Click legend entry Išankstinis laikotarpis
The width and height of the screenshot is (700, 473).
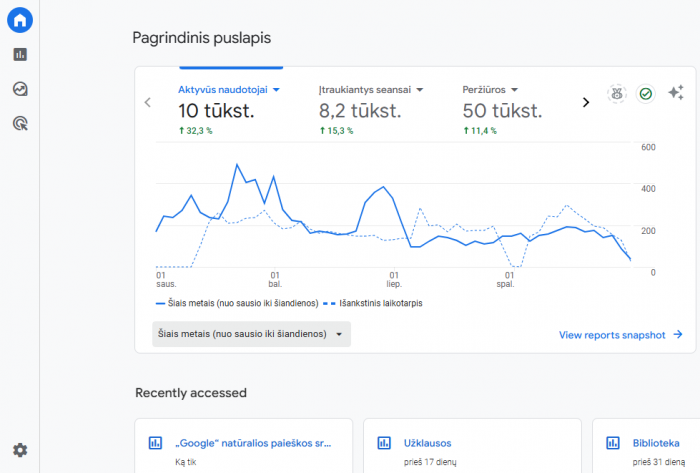373,303
